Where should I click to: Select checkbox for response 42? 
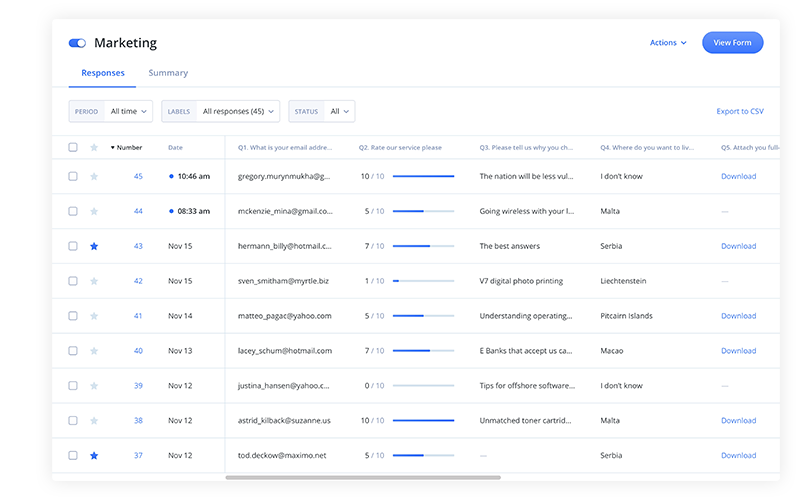point(73,281)
